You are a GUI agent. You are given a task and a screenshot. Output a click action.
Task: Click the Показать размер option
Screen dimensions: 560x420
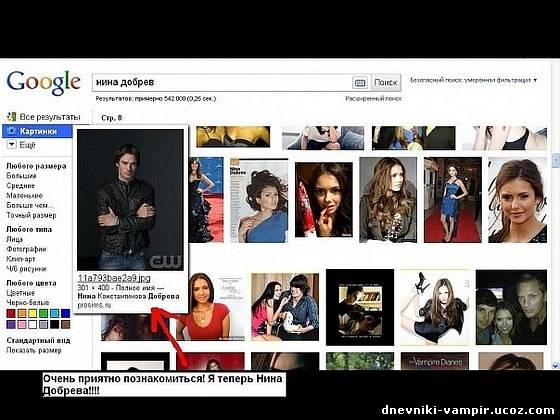point(34,350)
